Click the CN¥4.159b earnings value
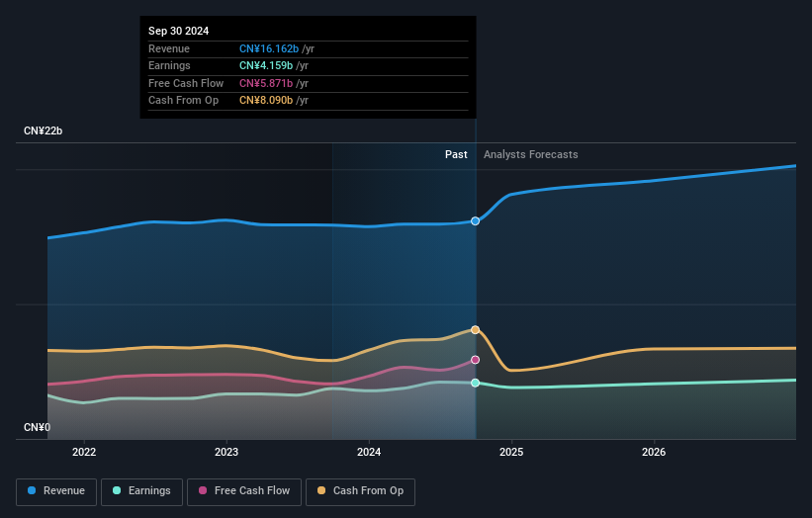This screenshot has height=518, width=812. pos(266,65)
